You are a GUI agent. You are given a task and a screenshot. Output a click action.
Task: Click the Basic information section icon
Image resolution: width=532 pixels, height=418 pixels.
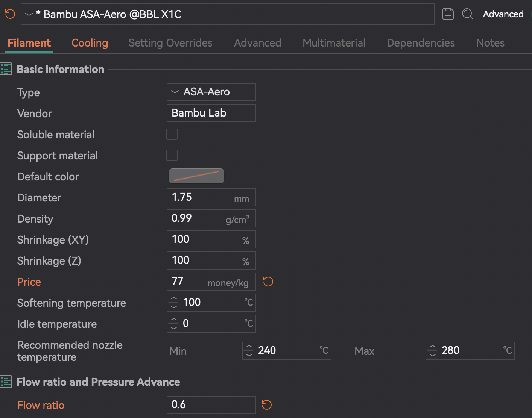point(6,69)
